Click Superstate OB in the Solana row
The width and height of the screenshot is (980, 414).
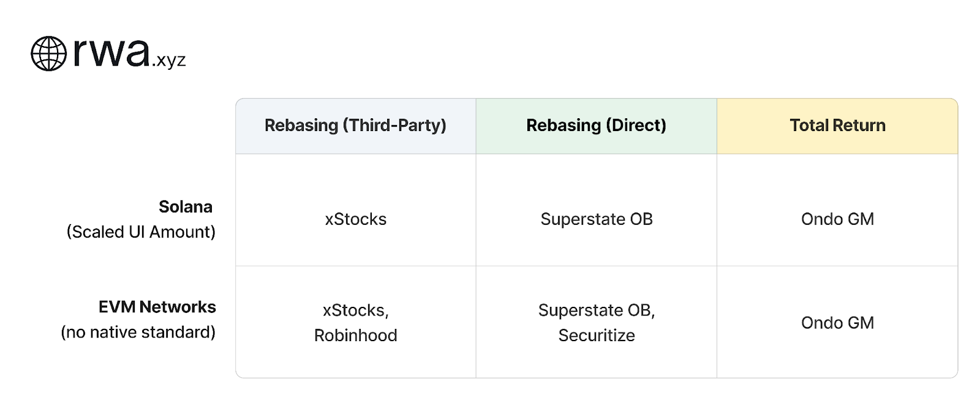point(596,219)
